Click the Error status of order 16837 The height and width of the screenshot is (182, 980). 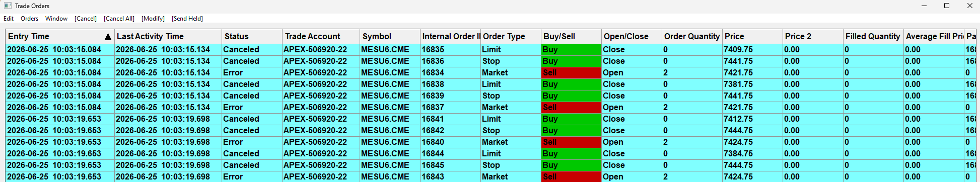tap(233, 107)
